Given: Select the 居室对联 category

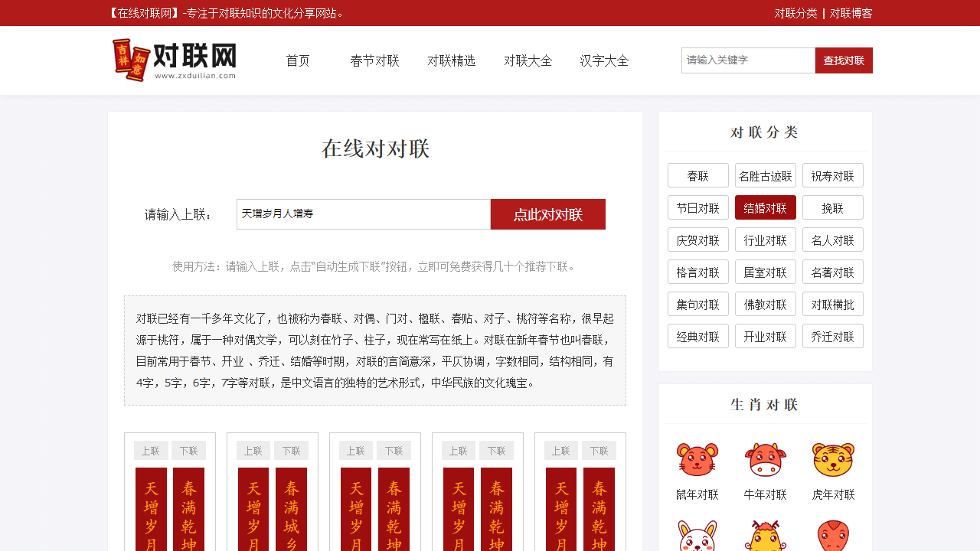Looking at the screenshot, I should [x=766, y=272].
